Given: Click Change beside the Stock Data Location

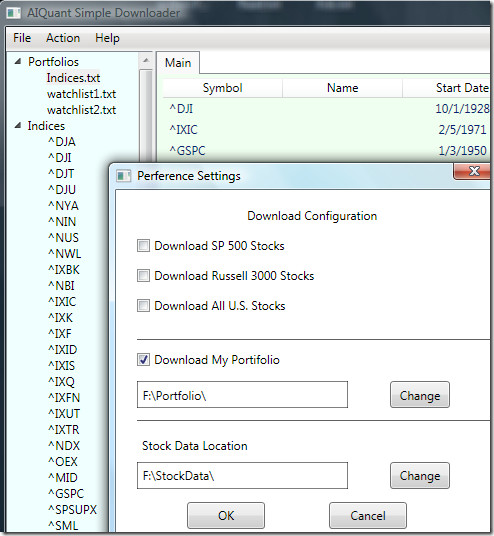Looking at the screenshot, I should [x=420, y=475].
